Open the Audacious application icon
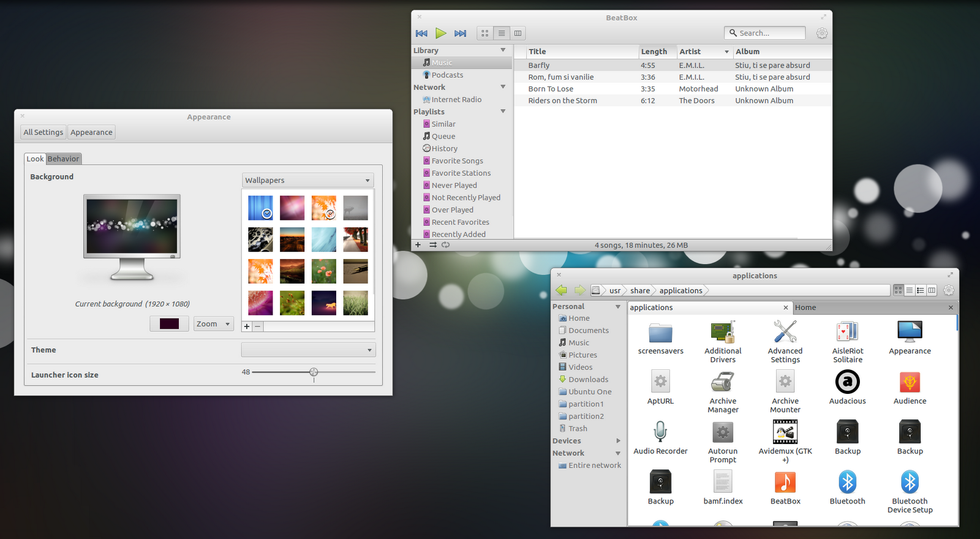Screen dimensions: 980x539 click(847, 382)
